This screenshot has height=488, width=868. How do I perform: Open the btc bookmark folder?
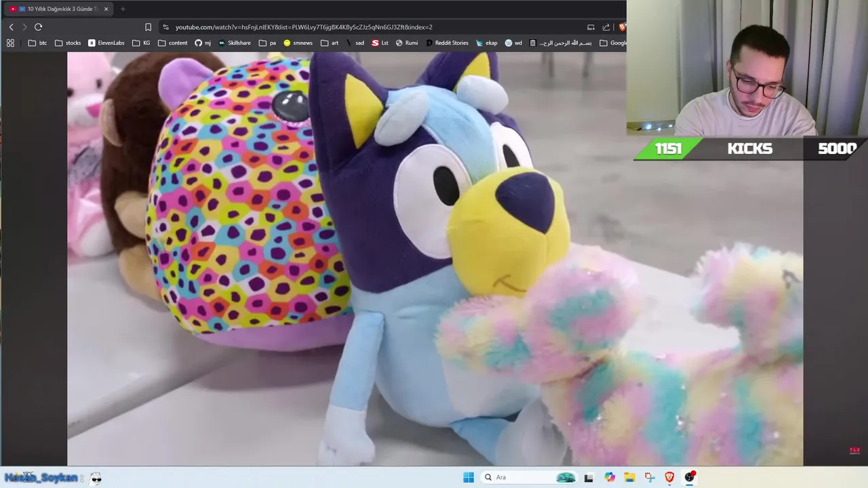coord(37,43)
